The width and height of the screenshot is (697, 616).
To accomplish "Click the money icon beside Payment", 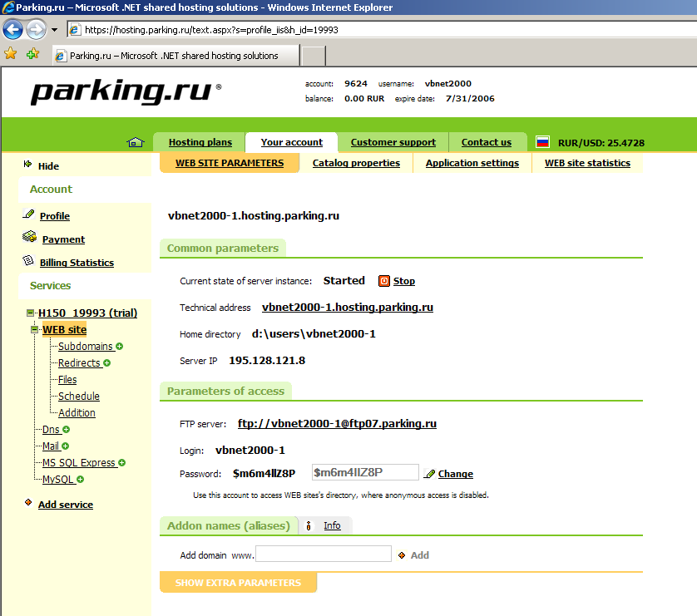I will pyautogui.click(x=30, y=237).
